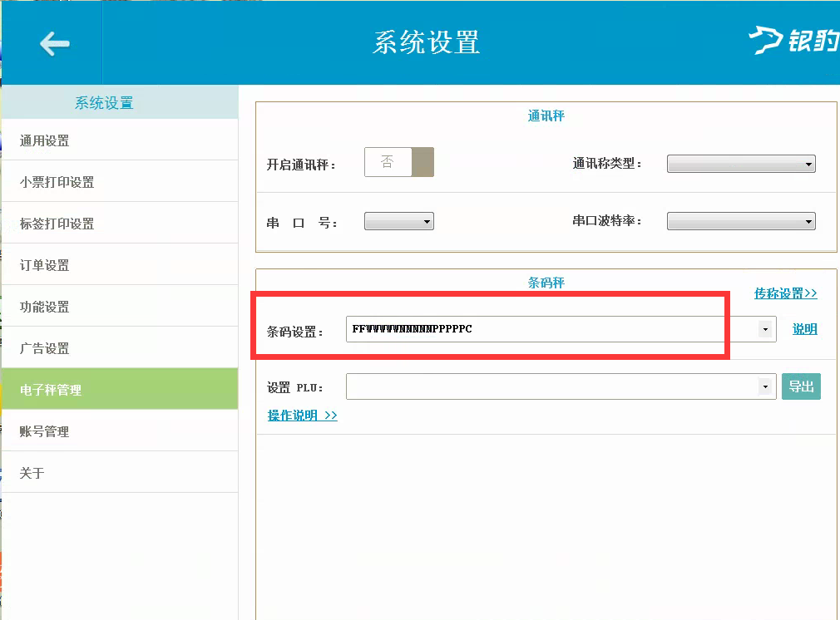The height and width of the screenshot is (620, 840).
Task: Click the 银豹 logo in the header
Action: pos(794,40)
